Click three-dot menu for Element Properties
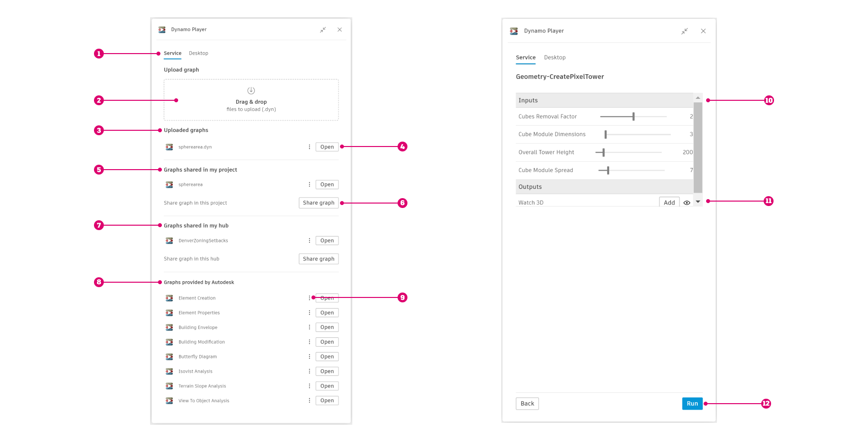This screenshot has width=868, height=442. (309, 313)
